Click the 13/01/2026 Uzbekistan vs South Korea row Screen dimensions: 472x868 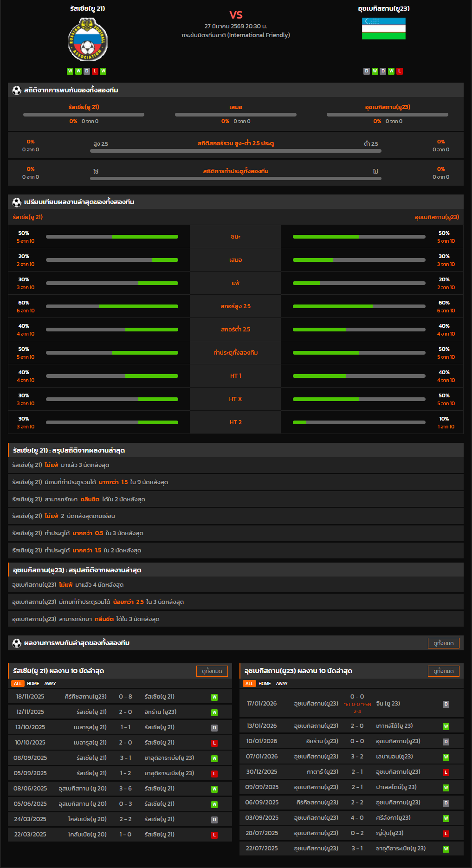(351, 726)
